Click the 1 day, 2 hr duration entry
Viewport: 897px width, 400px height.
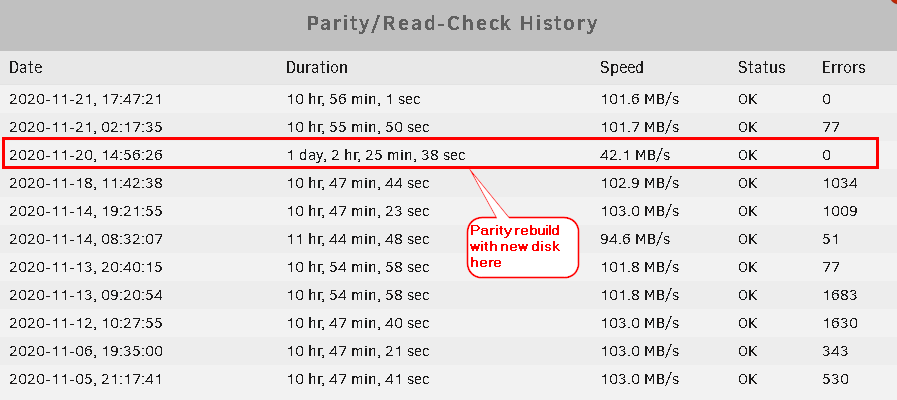pyautogui.click(x=376, y=155)
